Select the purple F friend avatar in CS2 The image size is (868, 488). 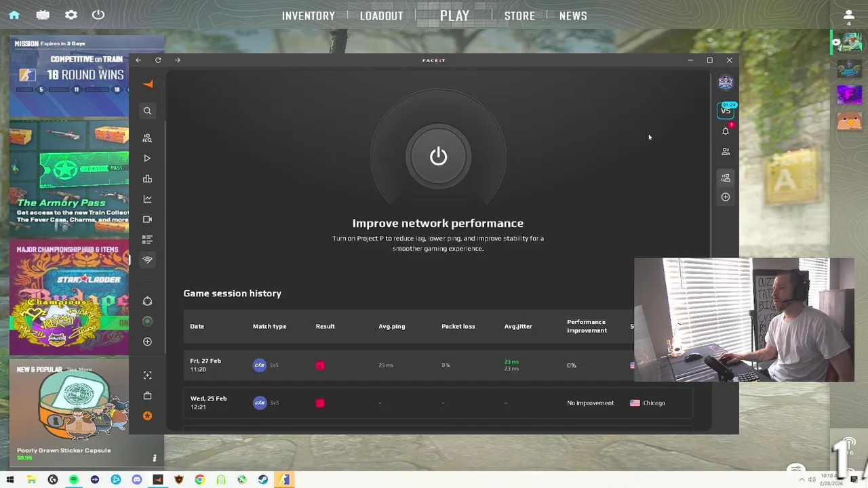[849, 95]
